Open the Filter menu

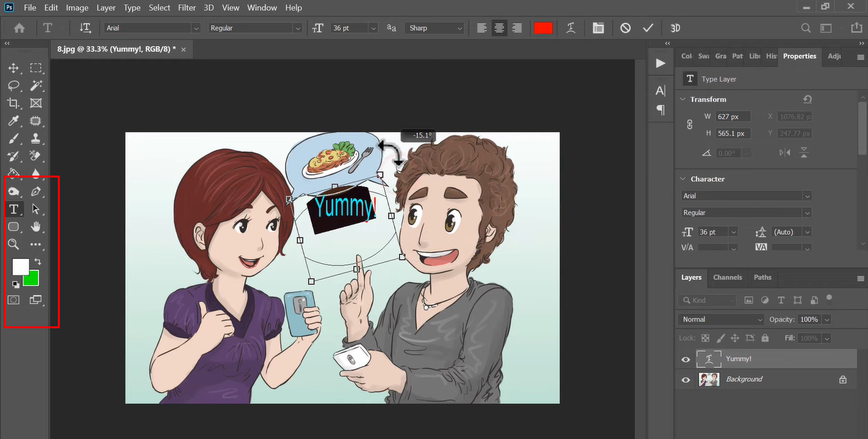pyautogui.click(x=187, y=8)
